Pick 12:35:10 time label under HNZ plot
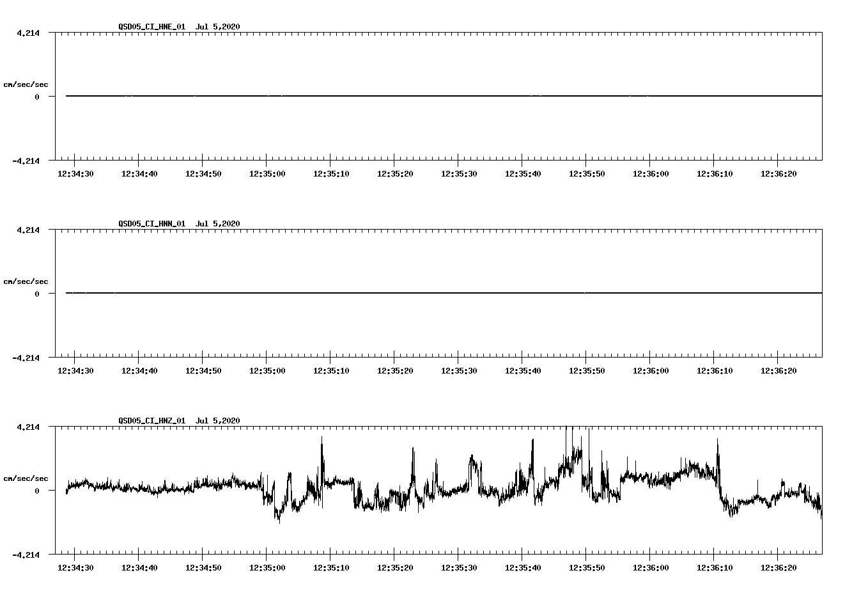This screenshot has height=591, width=868. (331, 568)
